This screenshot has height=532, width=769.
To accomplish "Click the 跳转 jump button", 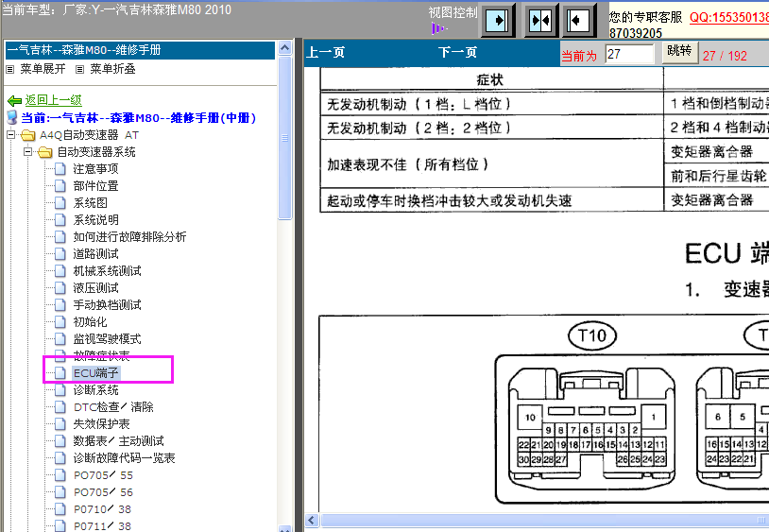I will pyautogui.click(x=680, y=51).
